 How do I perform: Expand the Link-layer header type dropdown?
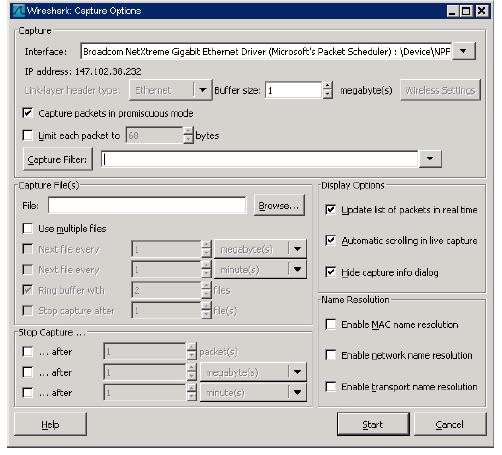click(x=202, y=90)
